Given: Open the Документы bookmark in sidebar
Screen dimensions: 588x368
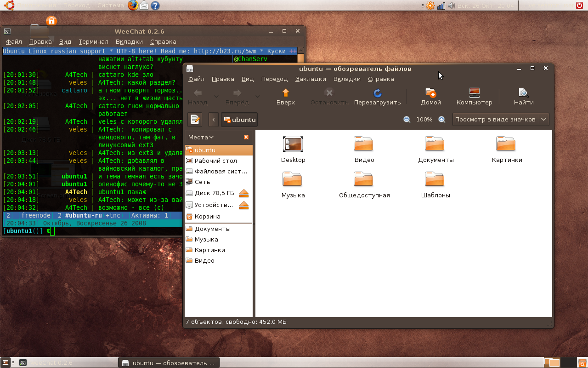Looking at the screenshot, I should coord(219,229).
